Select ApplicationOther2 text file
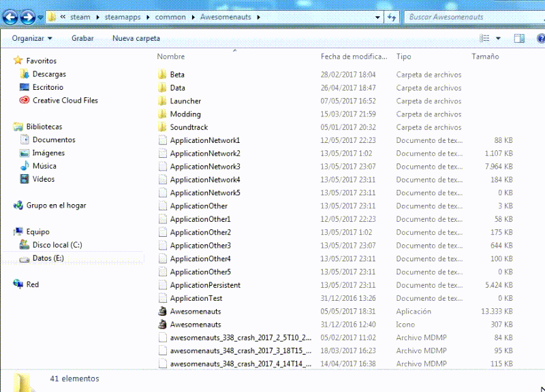The height and width of the screenshot is (392, 545). coord(200,232)
